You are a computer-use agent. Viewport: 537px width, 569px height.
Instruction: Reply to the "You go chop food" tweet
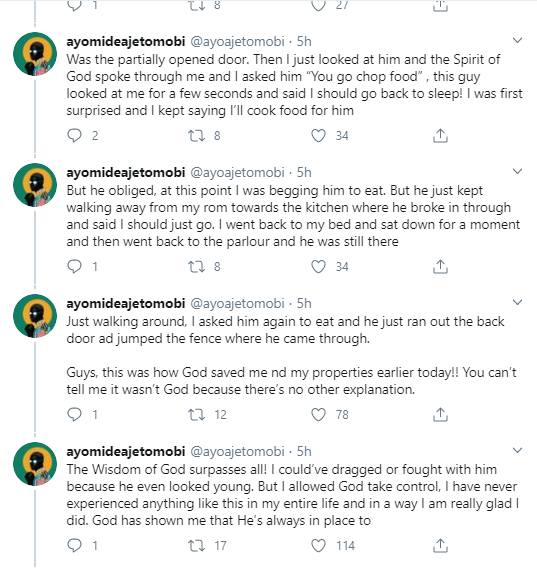(x=74, y=135)
